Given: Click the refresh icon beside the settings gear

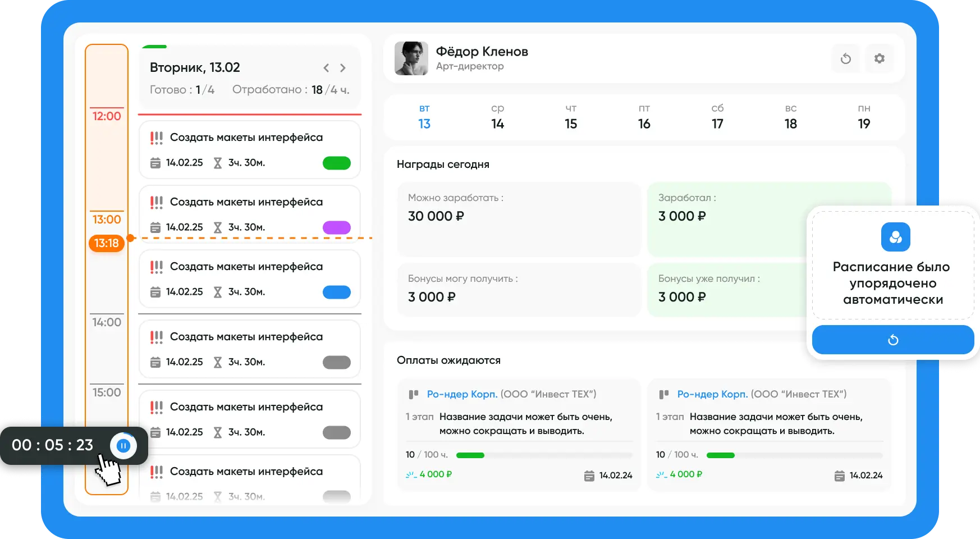Looking at the screenshot, I should coord(845,58).
